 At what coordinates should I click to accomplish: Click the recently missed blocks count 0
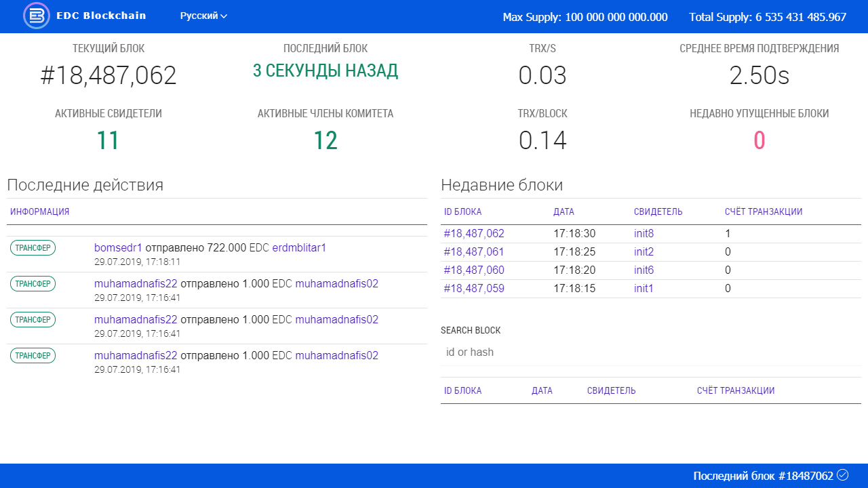pos(759,141)
